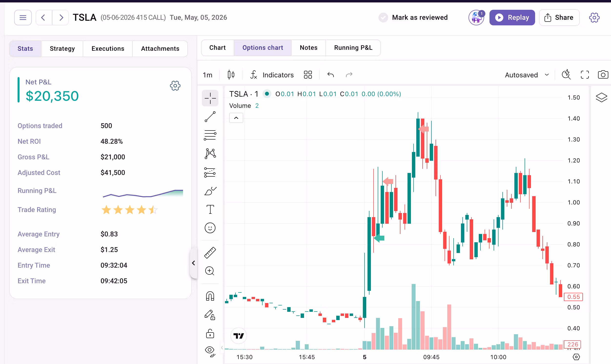Toggle lock all drawings
Screen dimensions: 611x364
click(x=210, y=333)
